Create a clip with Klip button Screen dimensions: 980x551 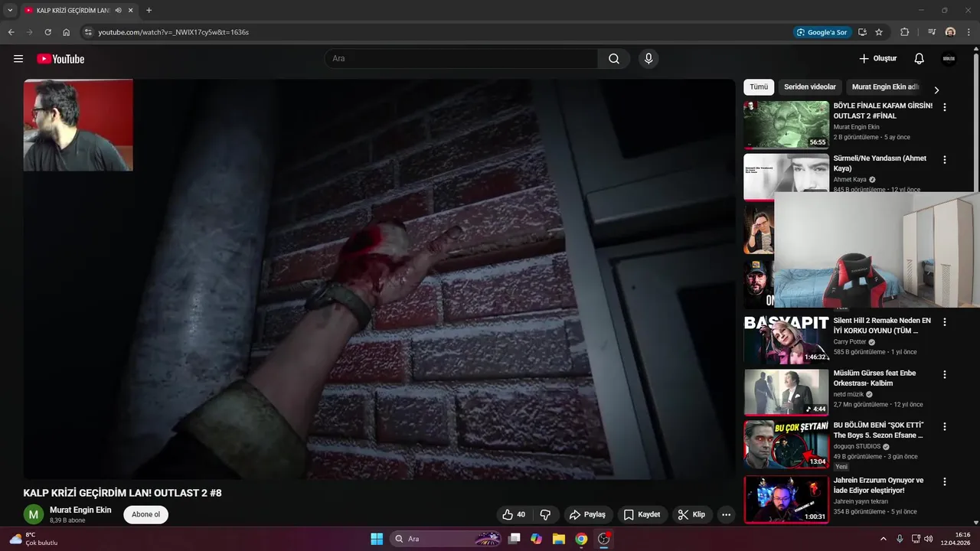point(691,515)
